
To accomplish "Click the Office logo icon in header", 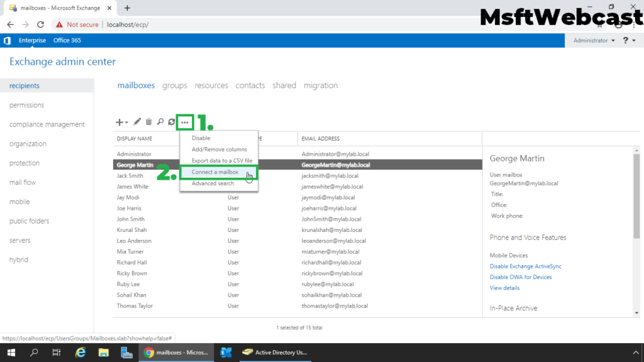I will coord(7,40).
